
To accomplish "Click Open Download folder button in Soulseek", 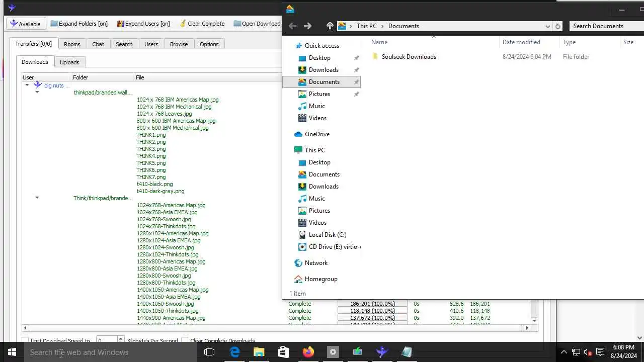I will [x=257, y=24].
